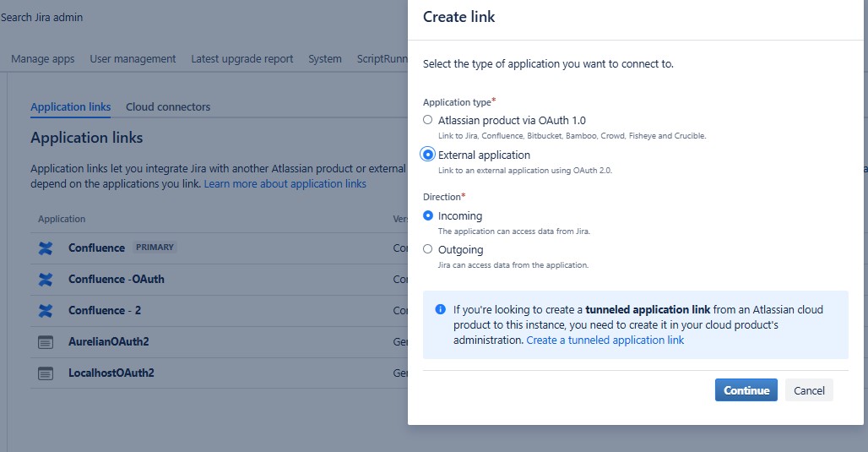Screen dimensions: 868x452
Task: Click 'Link to Jira, Confluence, Bitbucket' description text
Action: [x=572, y=136]
